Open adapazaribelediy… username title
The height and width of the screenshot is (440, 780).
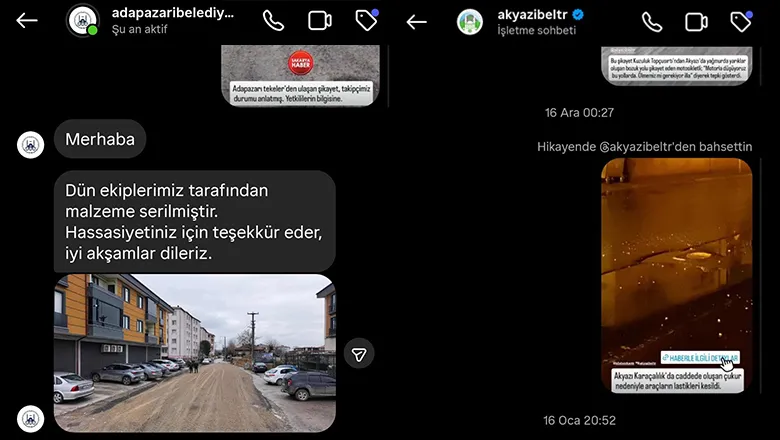click(x=173, y=13)
